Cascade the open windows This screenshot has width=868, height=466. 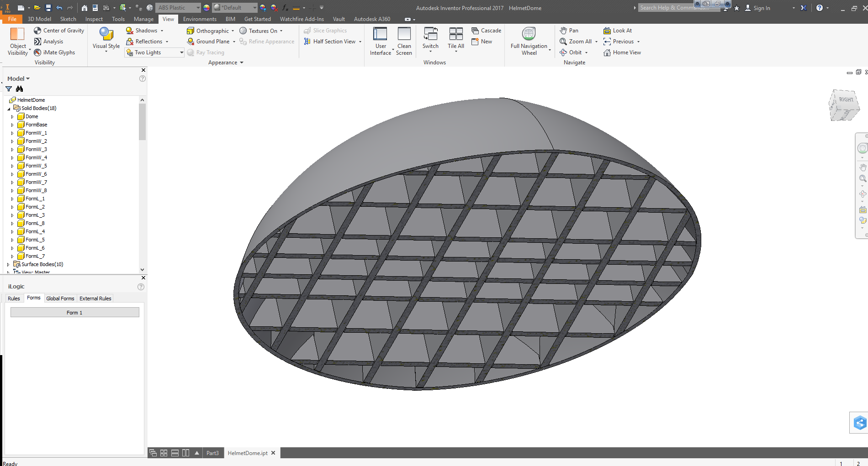point(486,31)
